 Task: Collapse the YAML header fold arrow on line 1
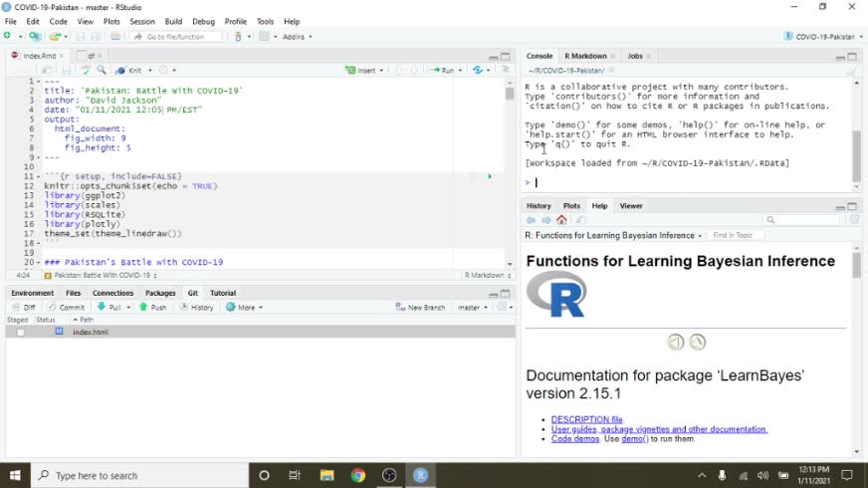point(39,81)
